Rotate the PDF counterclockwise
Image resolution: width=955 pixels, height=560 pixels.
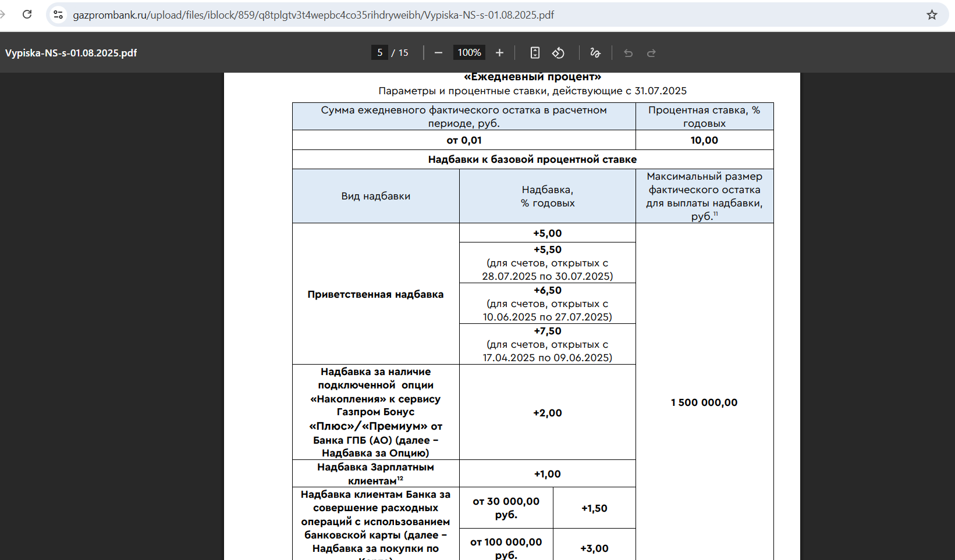coord(558,53)
